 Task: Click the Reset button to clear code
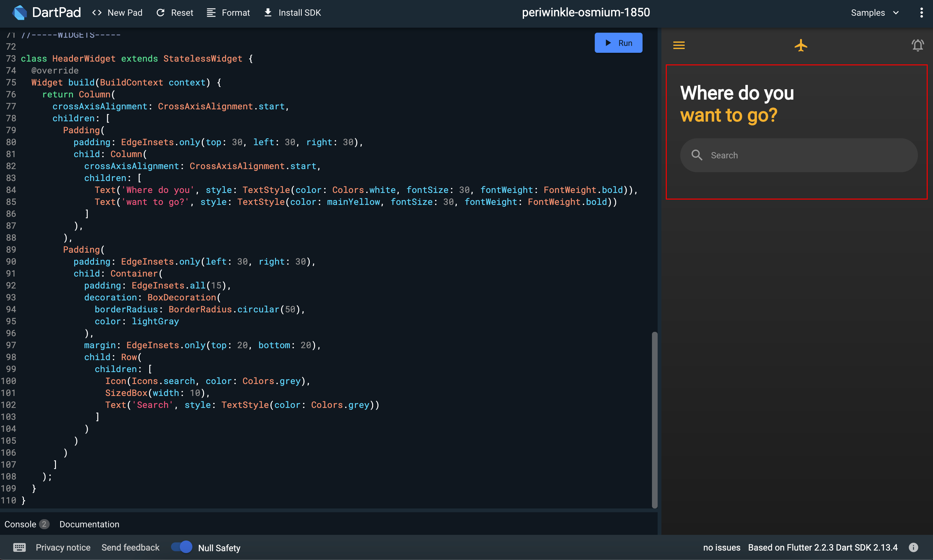(174, 13)
